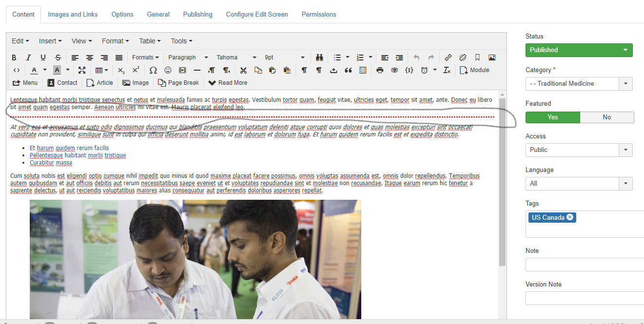644x324 pixels.
Task: Toggle fullscreen editor mode
Action: click(82, 70)
